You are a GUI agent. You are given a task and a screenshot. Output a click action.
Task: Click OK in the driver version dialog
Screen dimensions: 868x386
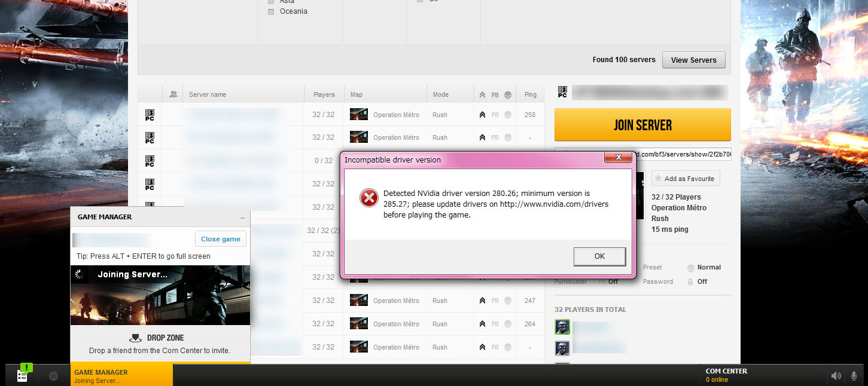[599, 256]
